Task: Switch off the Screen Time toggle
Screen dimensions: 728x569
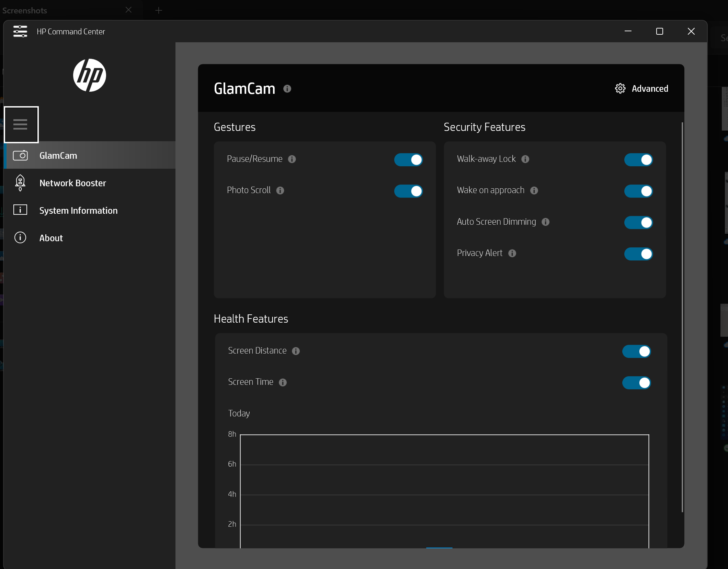Action: pos(636,383)
